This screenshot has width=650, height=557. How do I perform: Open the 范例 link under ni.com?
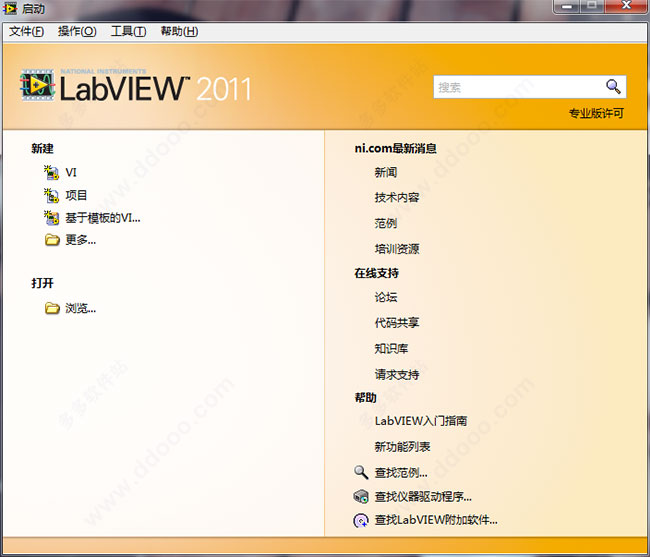tap(386, 223)
